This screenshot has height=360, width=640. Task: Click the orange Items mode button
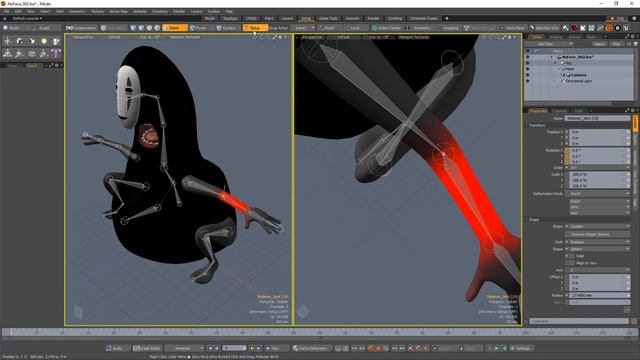click(175, 28)
